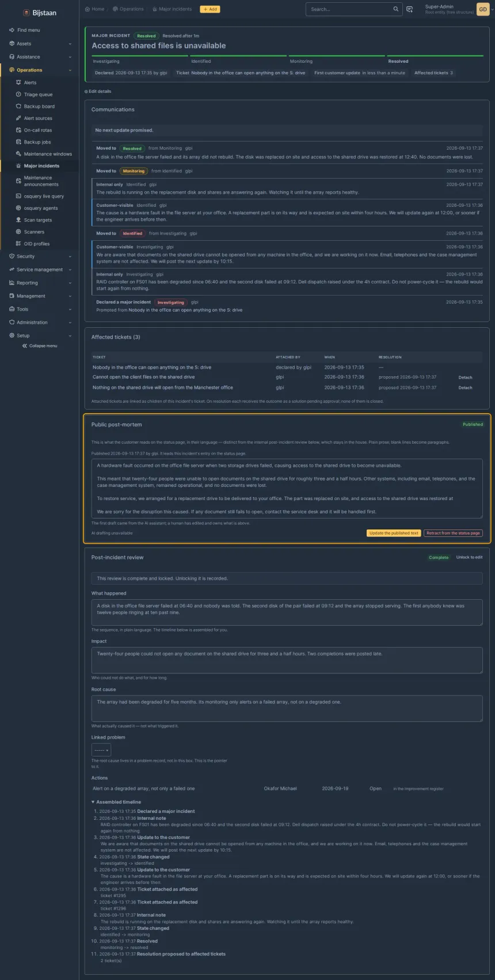Click the Operations sidebar icon
The width and height of the screenshot is (495, 980).
pyautogui.click(x=12, y=70)
